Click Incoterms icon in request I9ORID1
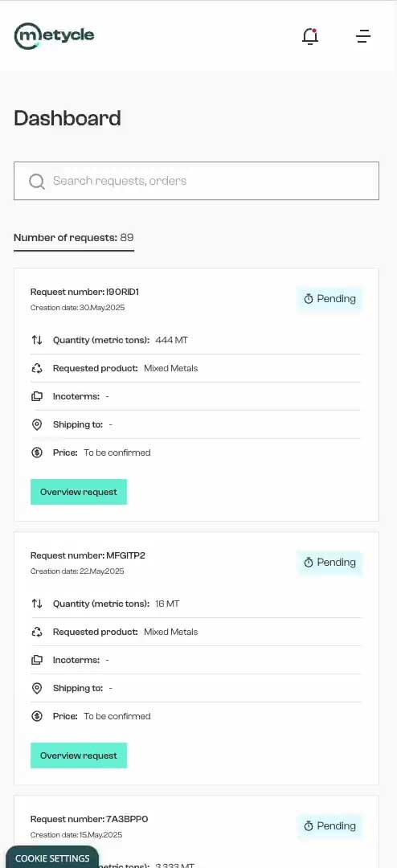 pos(36,396)
